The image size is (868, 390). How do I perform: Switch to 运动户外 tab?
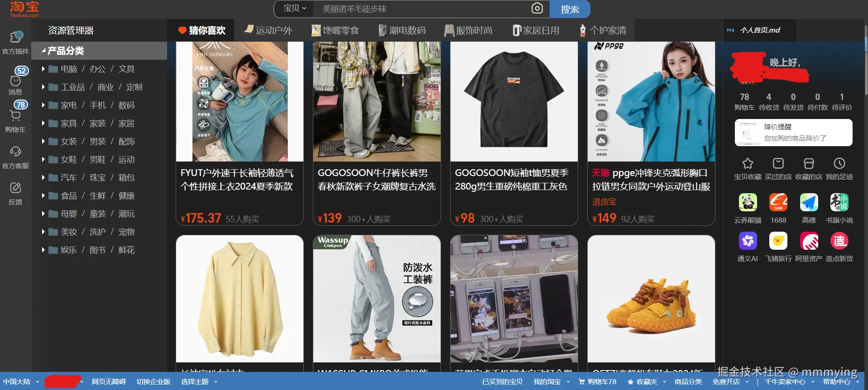coord(268,30)
